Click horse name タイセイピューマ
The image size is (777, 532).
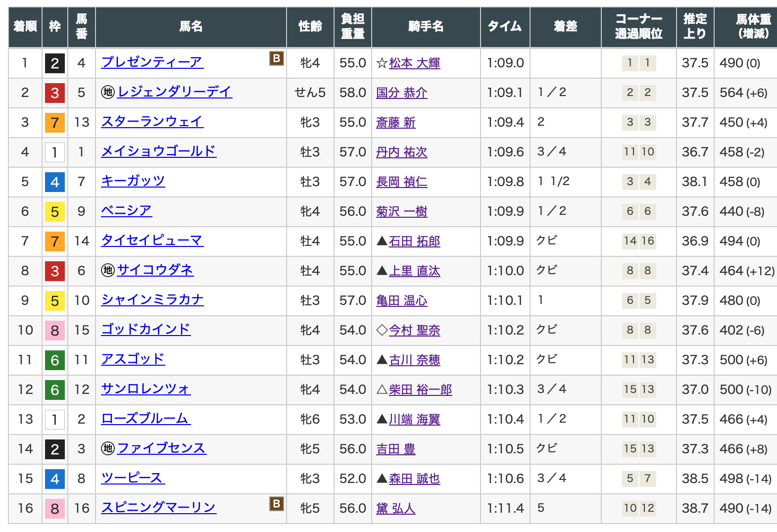(152, 241)
